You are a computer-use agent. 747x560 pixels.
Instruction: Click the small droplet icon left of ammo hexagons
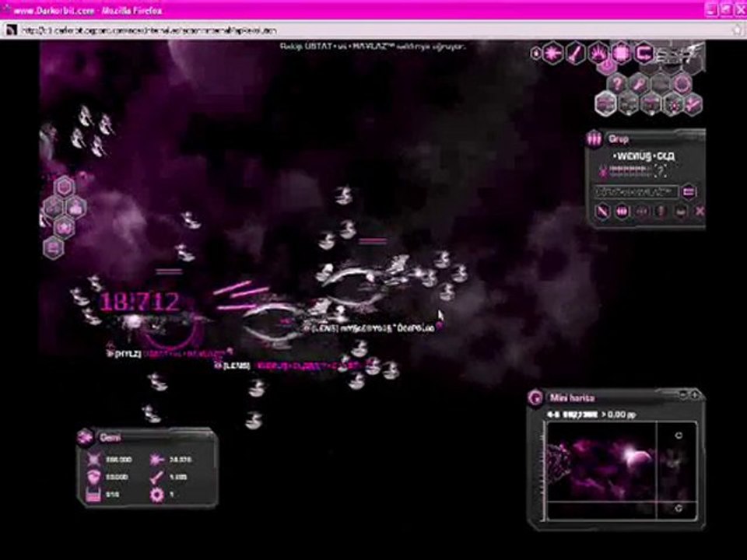coord(536,53)
